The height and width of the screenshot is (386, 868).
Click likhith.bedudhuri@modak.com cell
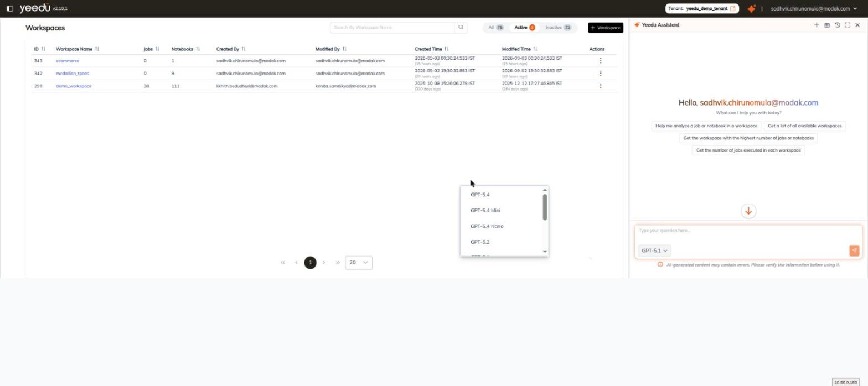(247, 86)
